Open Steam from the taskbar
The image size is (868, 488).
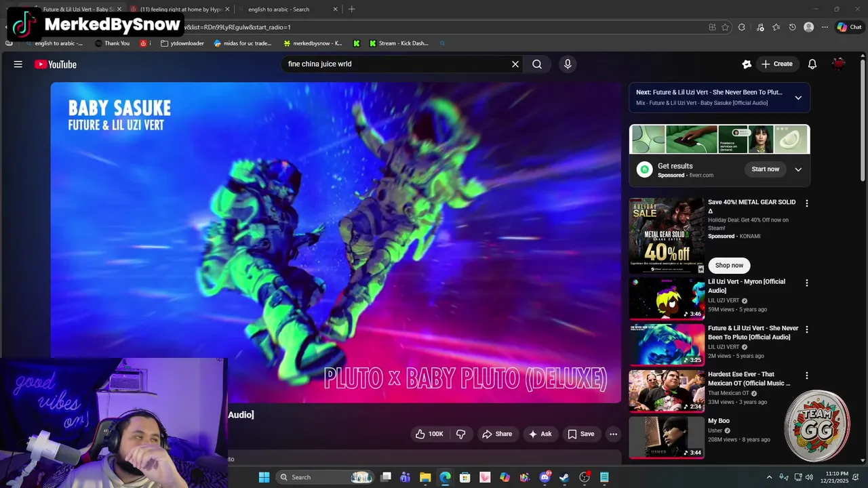pyautogui.click(x=564, y=477)
